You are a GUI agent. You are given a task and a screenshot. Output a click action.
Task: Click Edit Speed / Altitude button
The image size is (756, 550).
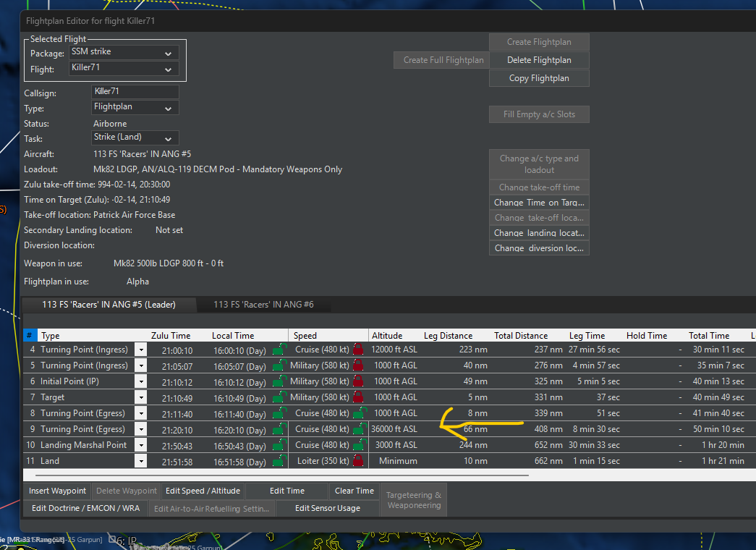(x=203, y=491)
